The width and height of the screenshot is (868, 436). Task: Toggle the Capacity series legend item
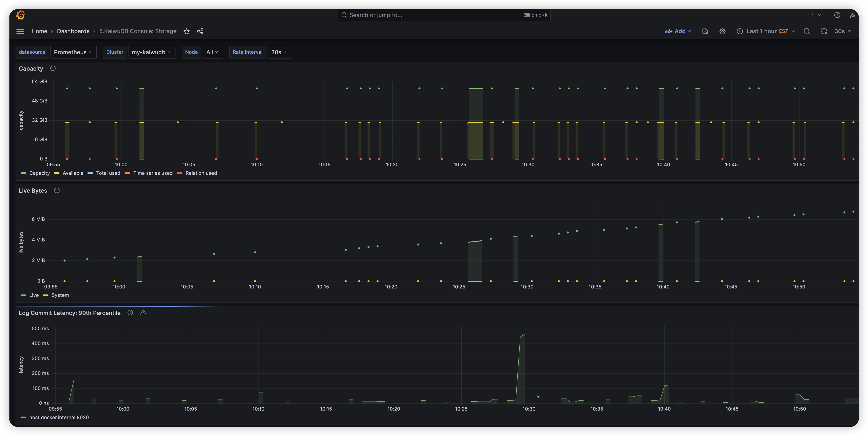click(39, 173)
